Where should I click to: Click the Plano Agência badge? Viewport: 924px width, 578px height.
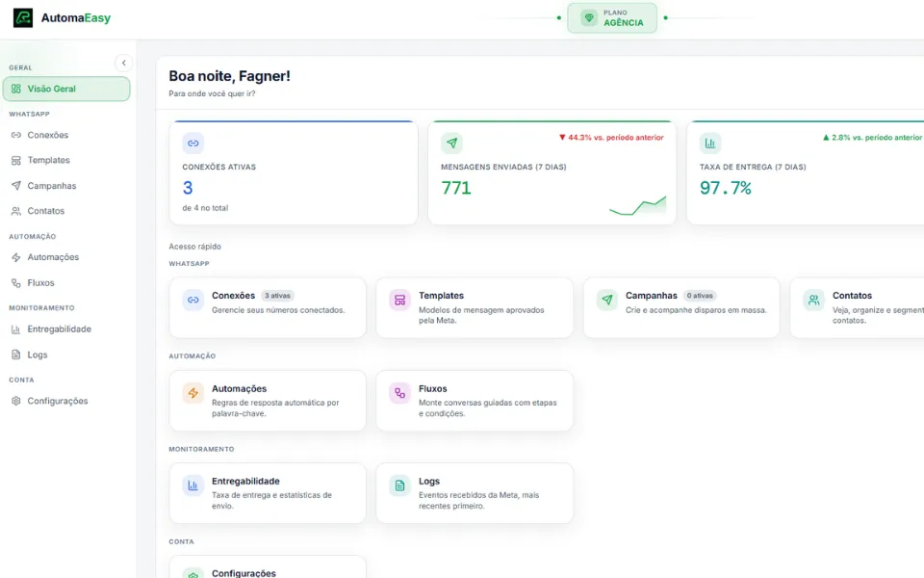coord(612,17)
